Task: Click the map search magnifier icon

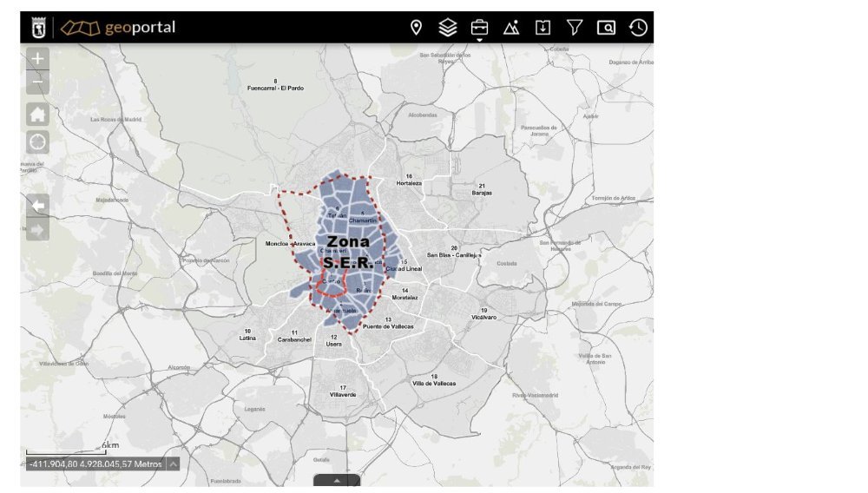Action: point(606,27)
